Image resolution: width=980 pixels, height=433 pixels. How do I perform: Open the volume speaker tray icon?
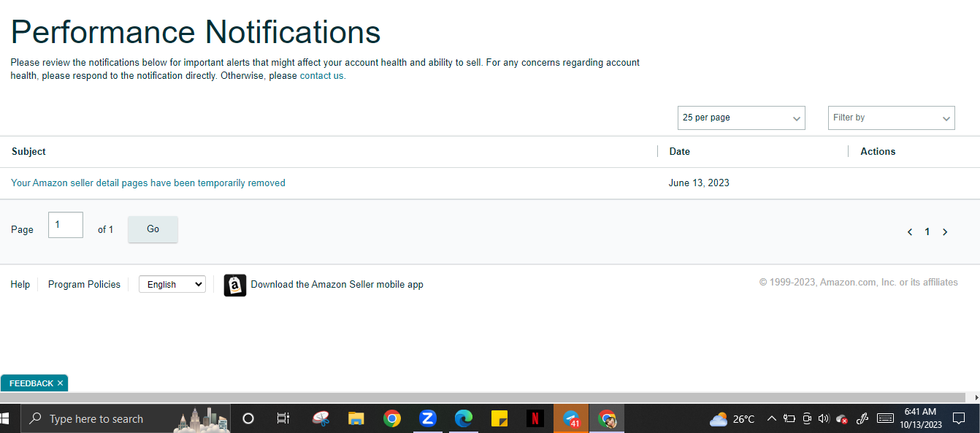pos(824,418)
